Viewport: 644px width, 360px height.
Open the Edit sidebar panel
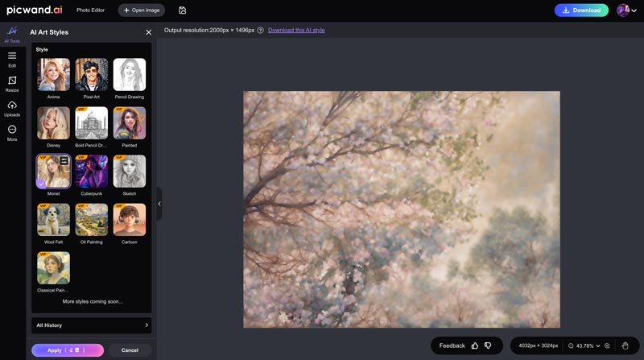pyautogui.click(x=12, y=60)
